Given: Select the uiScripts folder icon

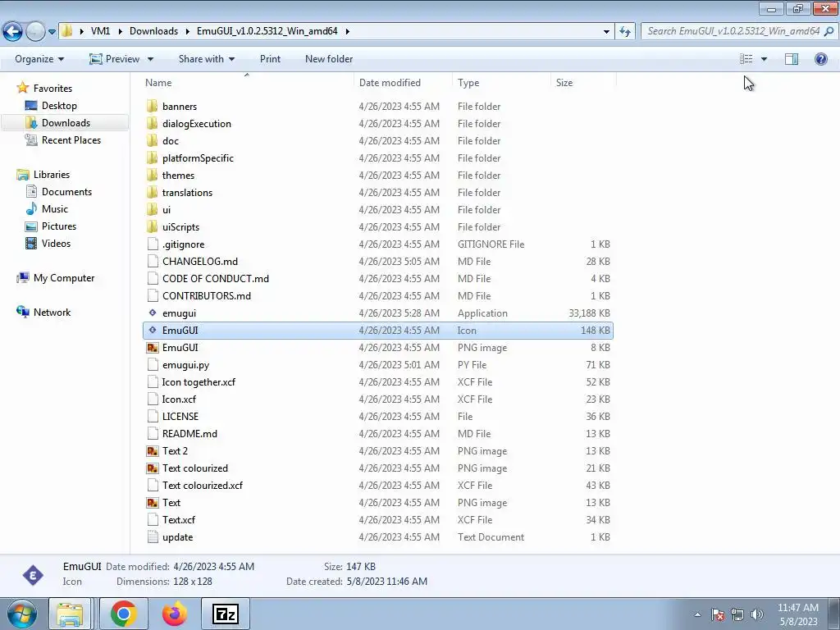Looking at the screenshot, I should [x=152, y=226].
